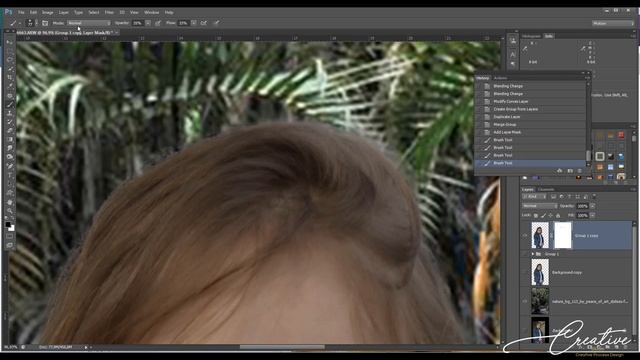Click the foreground color swatch
640x360 pixels.
click(8, 224)
